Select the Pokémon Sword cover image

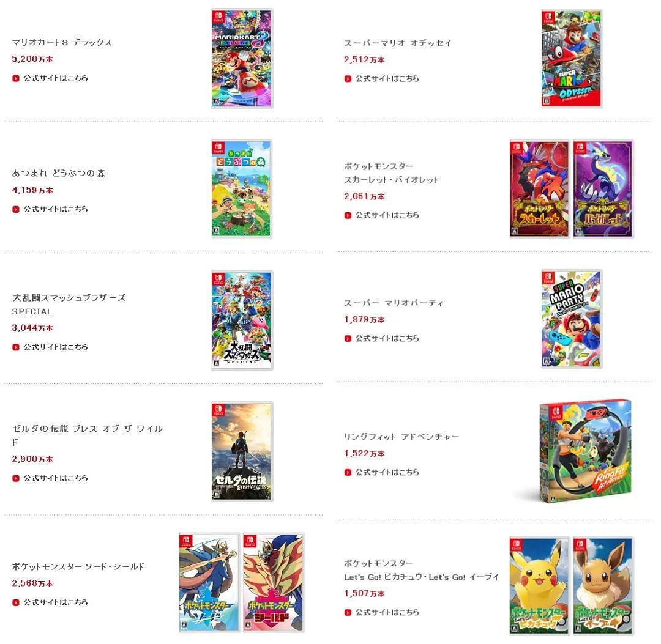[209, 582]
